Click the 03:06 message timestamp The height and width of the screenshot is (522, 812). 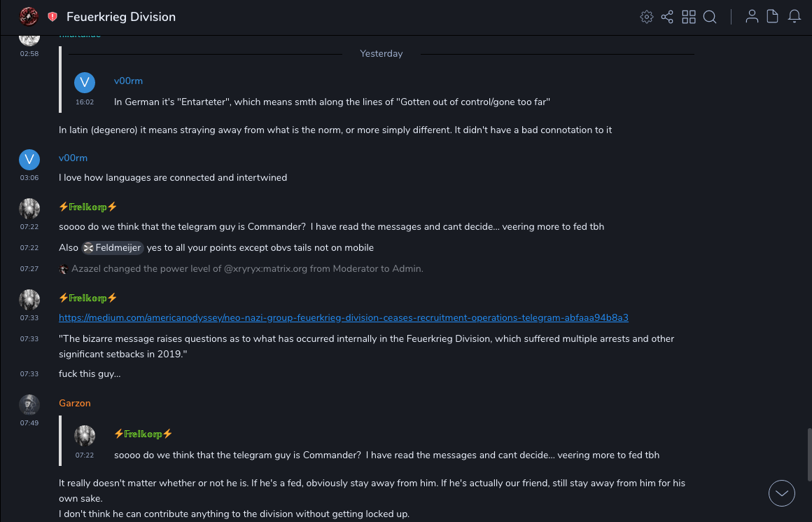pos(29,178)
